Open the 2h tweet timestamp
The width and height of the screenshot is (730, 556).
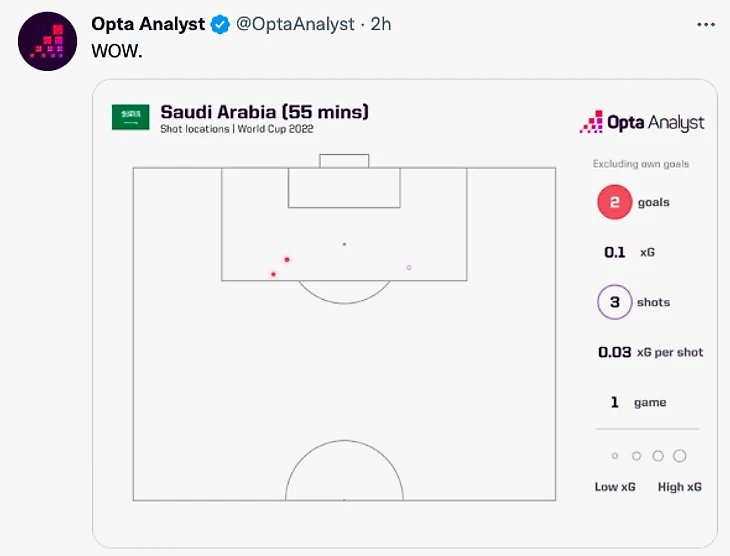tap(381, 24)
